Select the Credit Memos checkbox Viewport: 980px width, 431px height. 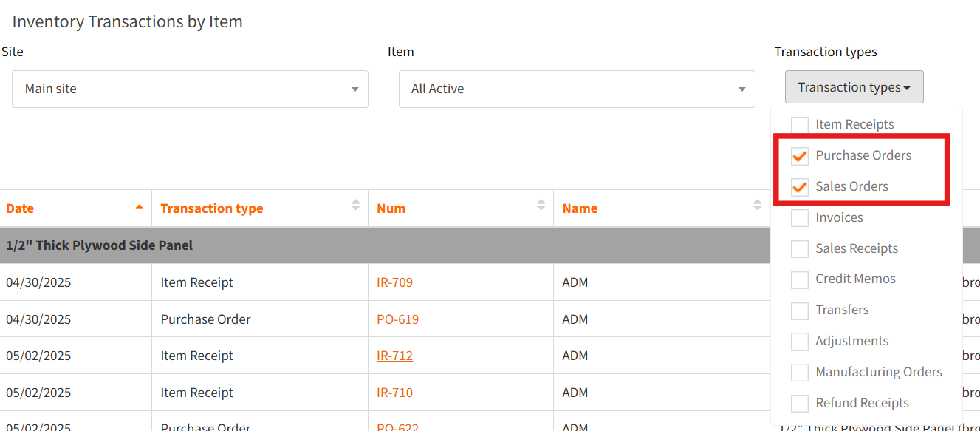pyautogui.click(x=800, y=279)
